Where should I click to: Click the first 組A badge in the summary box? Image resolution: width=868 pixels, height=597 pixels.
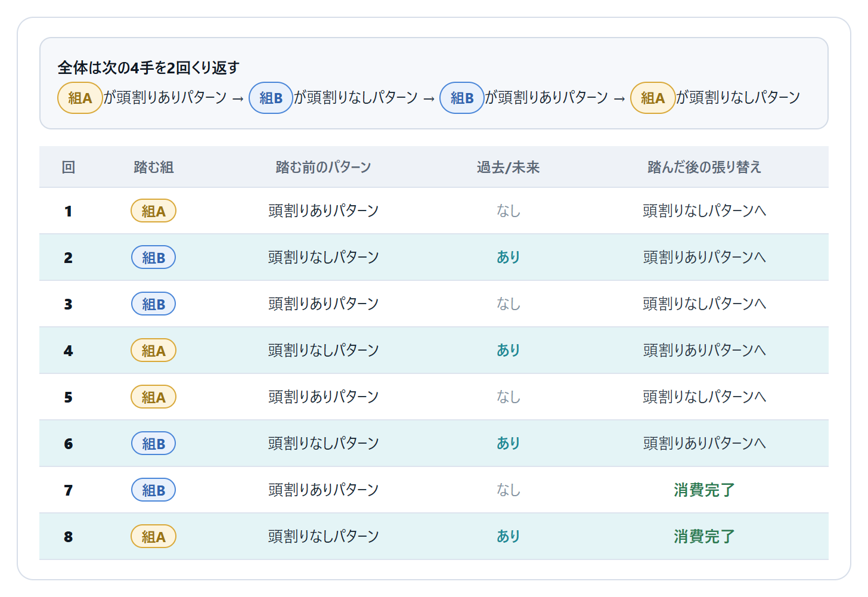coord(80,98)
